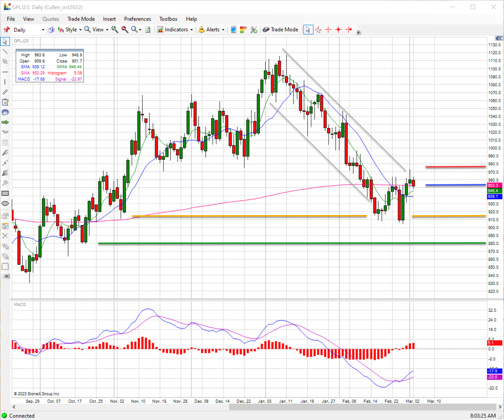Image resolution: width=504 pixels, height=420 pixels.
Task: Toggle the crosshair with pointer cursor mode
Action: (318, 30)
